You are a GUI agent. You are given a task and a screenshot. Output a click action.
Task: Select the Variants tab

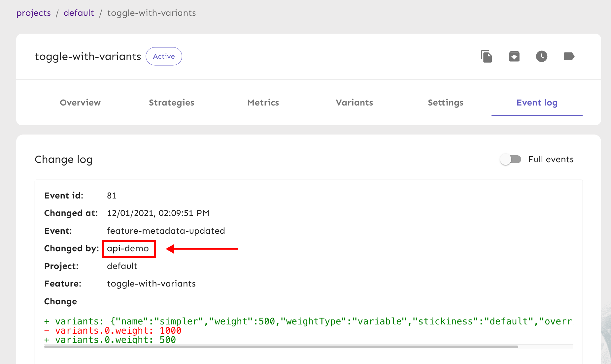pyautogui.click(x=354, y=103)
